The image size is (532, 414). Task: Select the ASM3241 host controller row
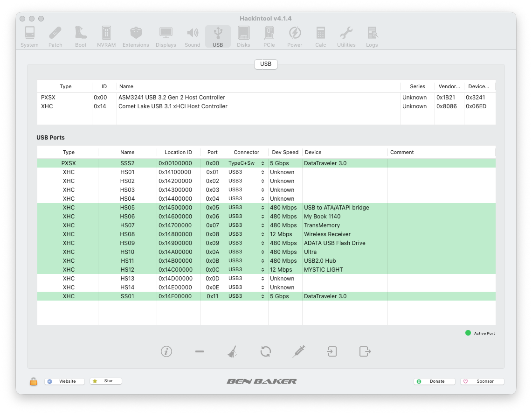click(x=172, y=98)
